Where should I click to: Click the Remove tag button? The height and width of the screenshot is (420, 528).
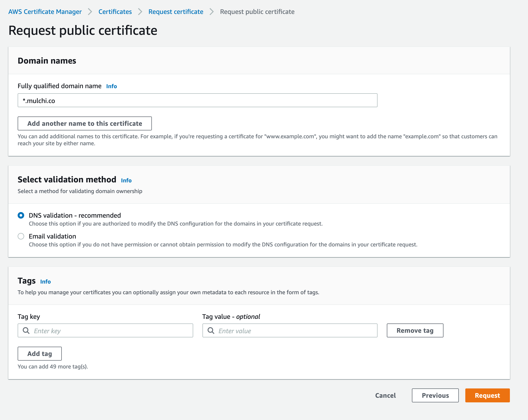415,330
